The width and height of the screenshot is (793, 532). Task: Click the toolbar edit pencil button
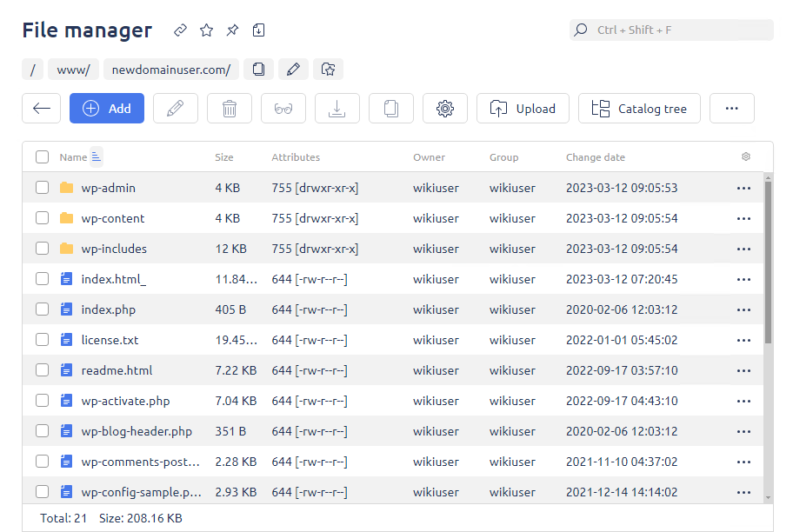pyautogui.click(x=176, y=108)
